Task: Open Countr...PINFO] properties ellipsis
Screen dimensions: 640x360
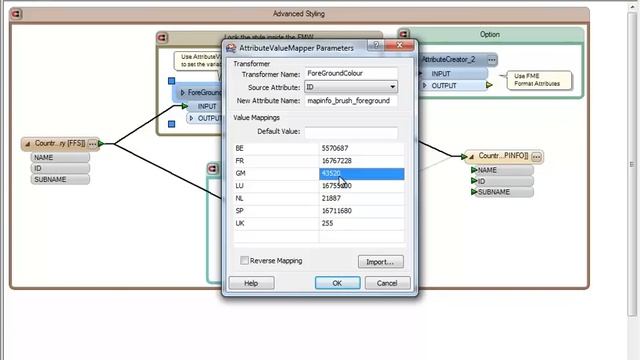Action: pos(536,157)
